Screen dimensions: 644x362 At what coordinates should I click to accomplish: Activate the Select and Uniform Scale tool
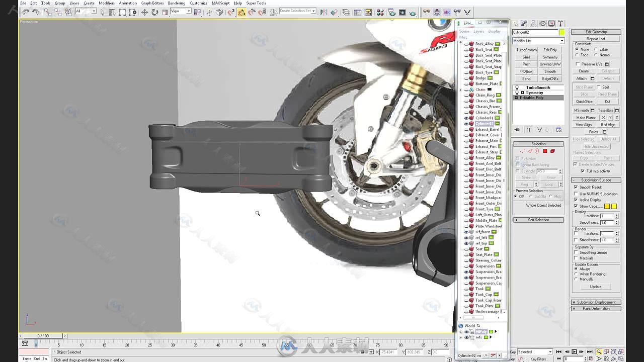(165, 12)
